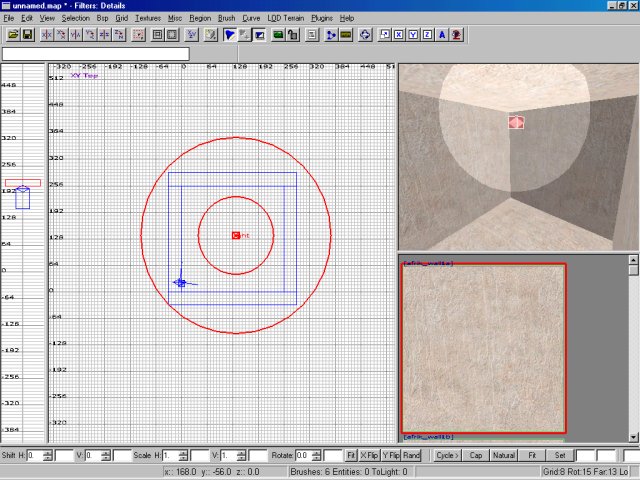Screen dimensions: 640x480
Task: Click the red icon at toolbar's right end
Action: (x=456, y=34)
